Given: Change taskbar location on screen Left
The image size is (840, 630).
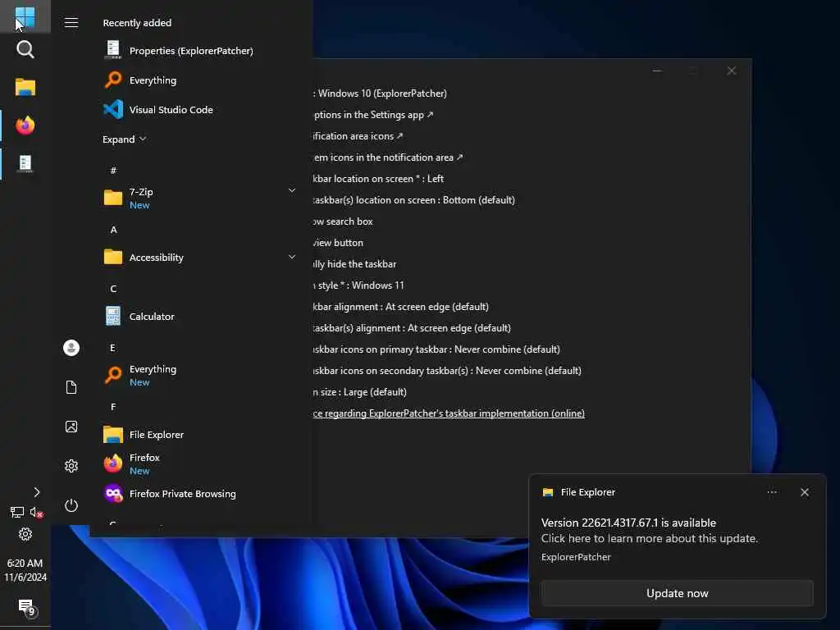Looking at the screenshot, I should pos(379,178).
